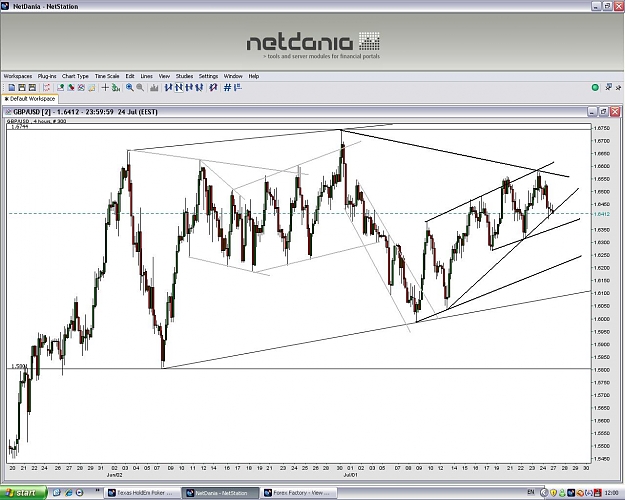Click the blue scale bars icon
Image resolution: width=625 pixels, height=500 pixels.
[x=238, y=87]
